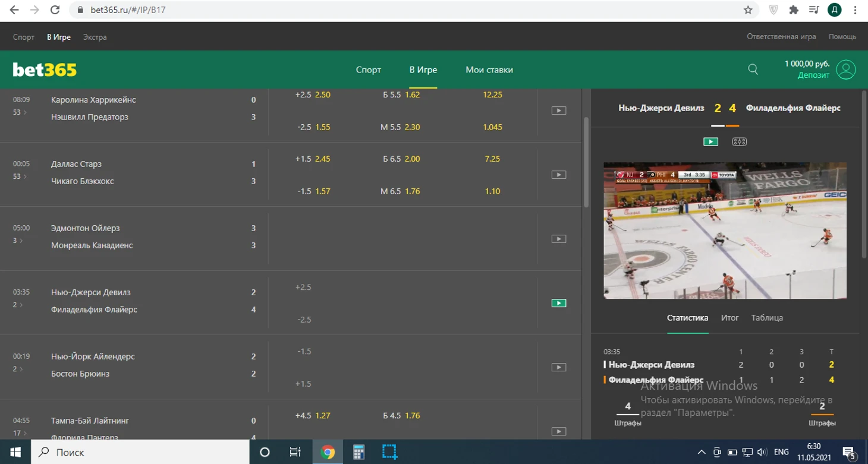Reload the bet365 page

click(x=55, y=10)
